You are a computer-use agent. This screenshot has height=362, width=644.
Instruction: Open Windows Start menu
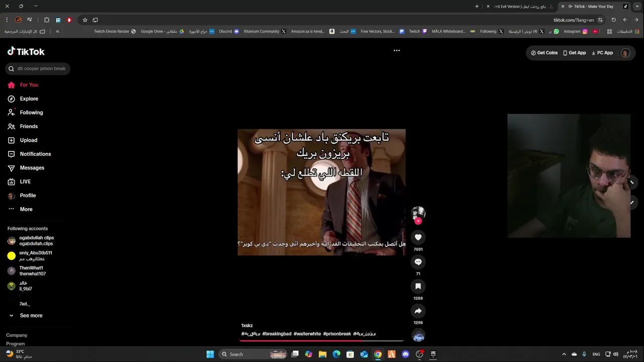(210, 354)
